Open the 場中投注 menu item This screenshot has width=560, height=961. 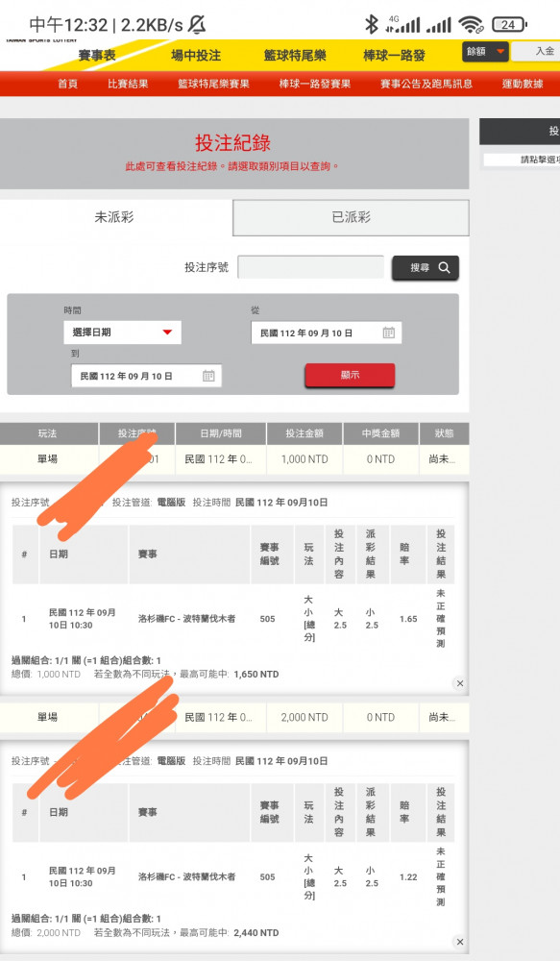[x=196, y=56]
